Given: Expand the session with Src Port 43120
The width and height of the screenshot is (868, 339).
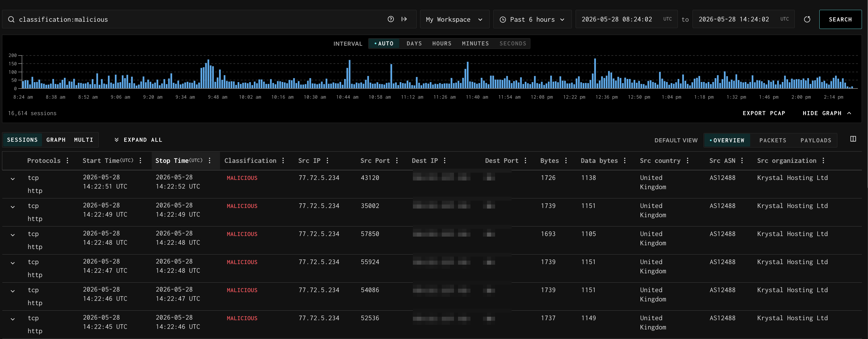Looking at the screenshot, I should click(x=13, y=179).
